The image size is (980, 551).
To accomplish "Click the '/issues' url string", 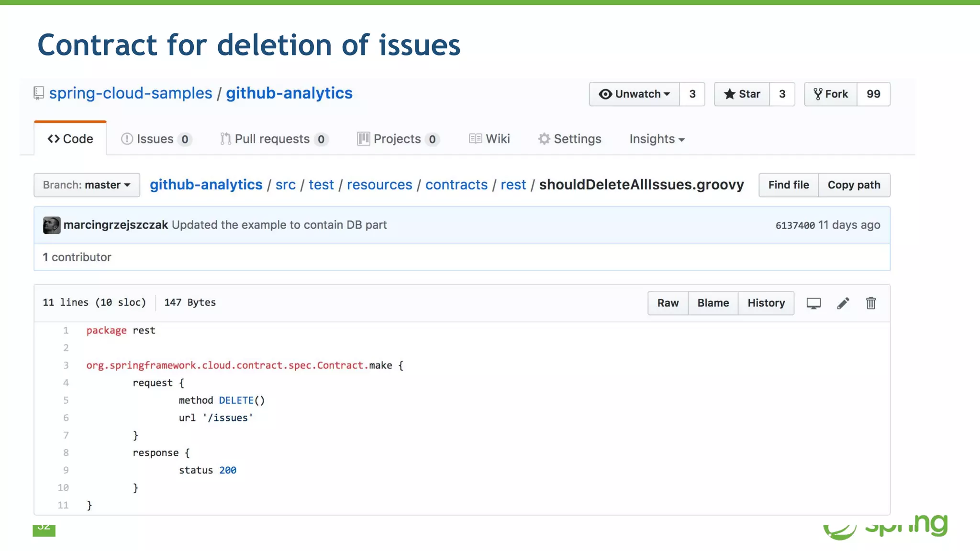I will pos(228,418).
